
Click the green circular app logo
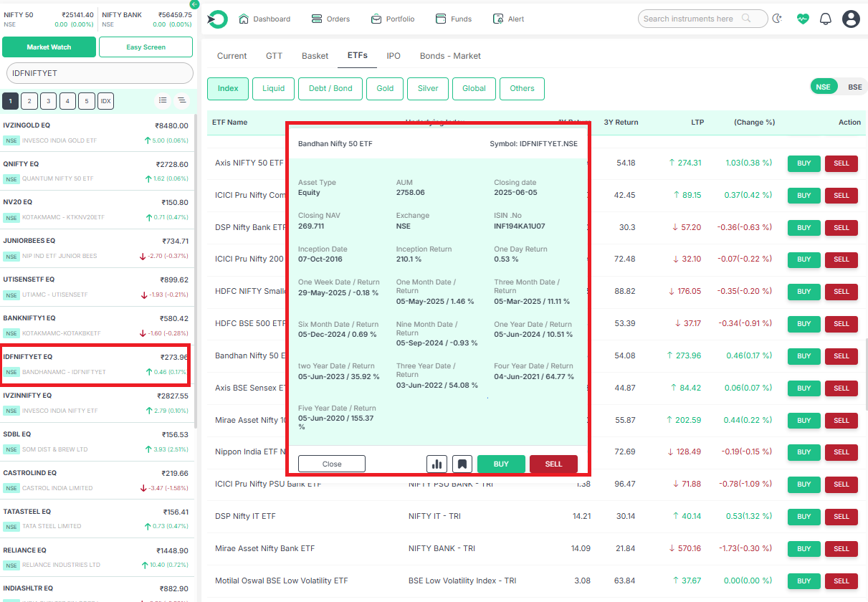point(216,19)
